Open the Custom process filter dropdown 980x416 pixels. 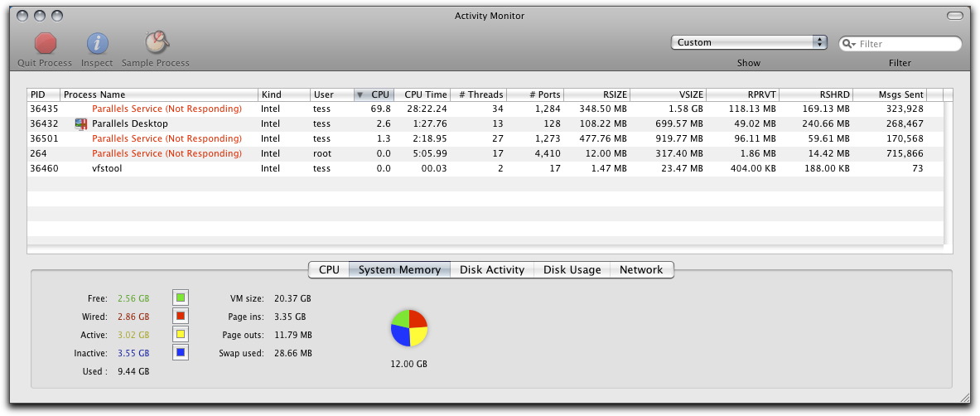tap(749, 42)
